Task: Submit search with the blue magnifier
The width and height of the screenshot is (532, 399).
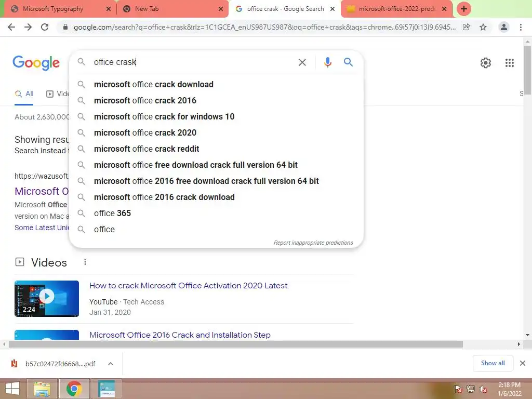Action: [348, 62]
